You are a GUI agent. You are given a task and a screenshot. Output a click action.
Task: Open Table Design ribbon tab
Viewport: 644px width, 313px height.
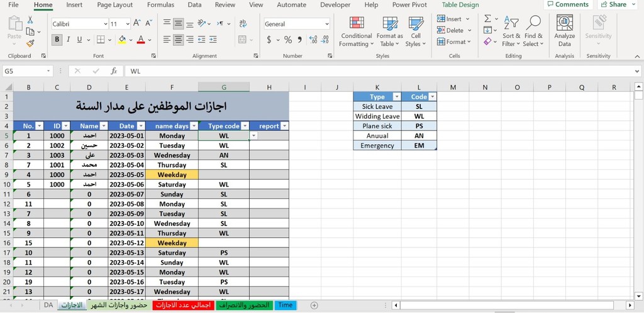click(460, 5)
